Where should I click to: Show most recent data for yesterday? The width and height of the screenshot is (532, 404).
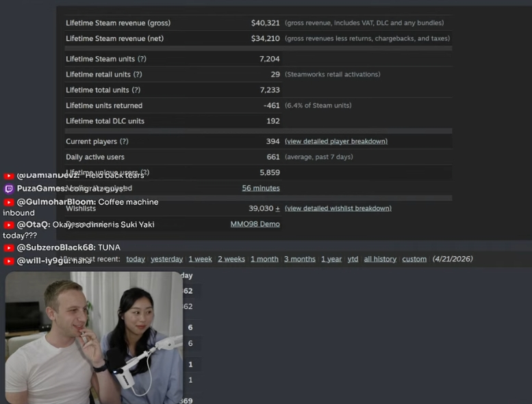pyautogui.click(x=166, y=259)
